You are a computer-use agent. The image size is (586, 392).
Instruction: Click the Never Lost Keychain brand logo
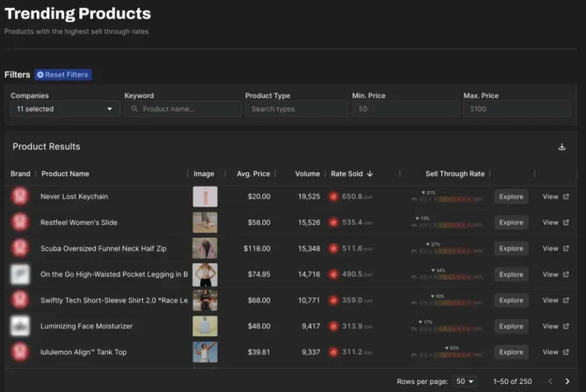point(20,196)
